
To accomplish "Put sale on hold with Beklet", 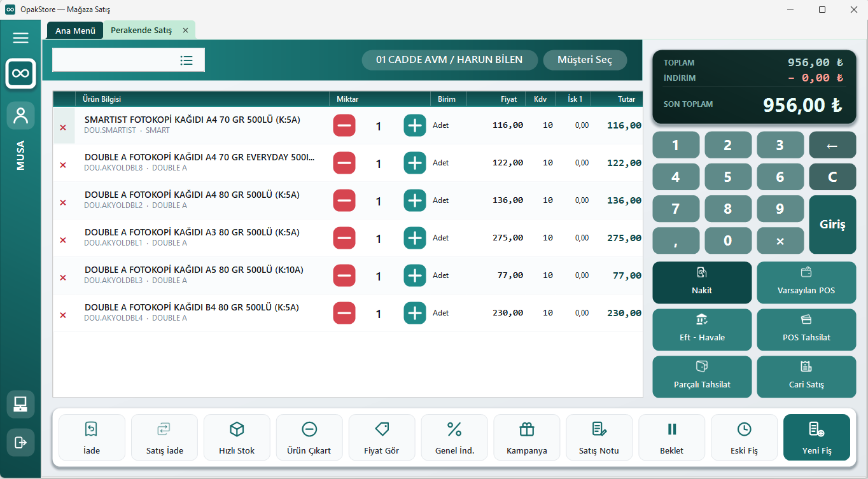I will pyautogui.click(x=672, y=438).
